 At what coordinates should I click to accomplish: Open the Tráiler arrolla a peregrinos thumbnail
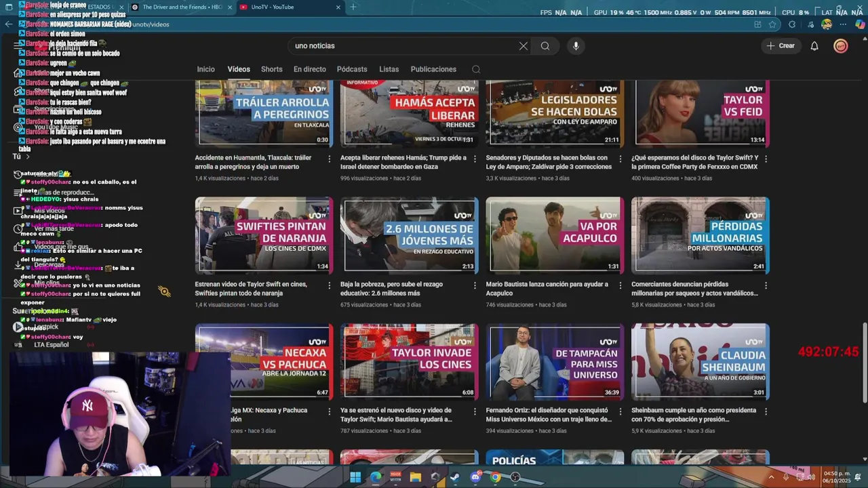(x=264, y=113)
